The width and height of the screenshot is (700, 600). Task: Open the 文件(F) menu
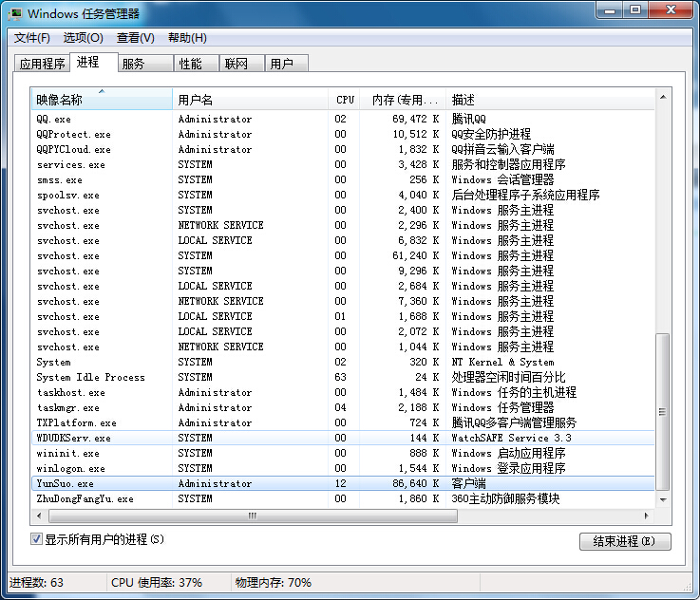click(32, 38)
